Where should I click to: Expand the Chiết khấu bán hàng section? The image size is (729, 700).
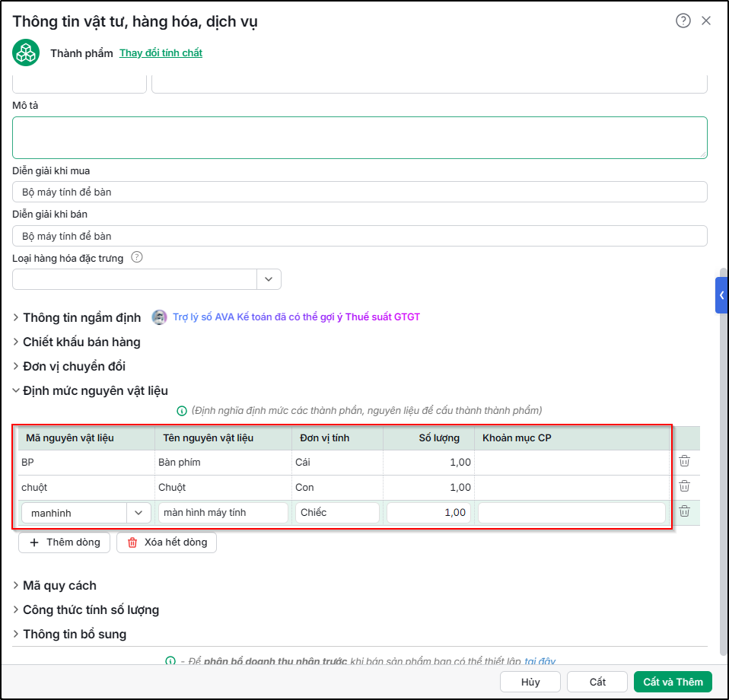pos(77,342)
